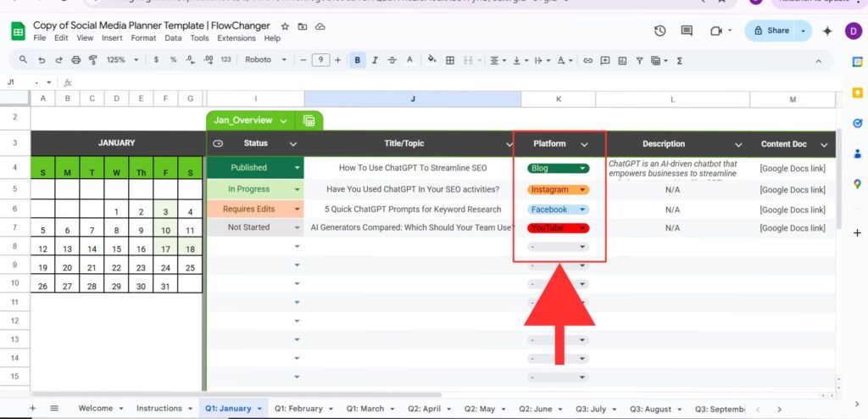Increase font size with plus button
This screenshot has width=868, height=419.
point(337,60)
